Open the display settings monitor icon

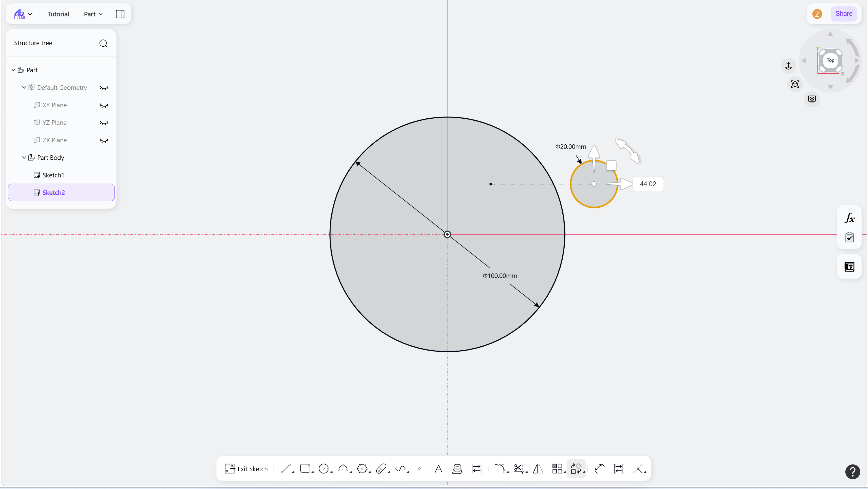(812, 99)
